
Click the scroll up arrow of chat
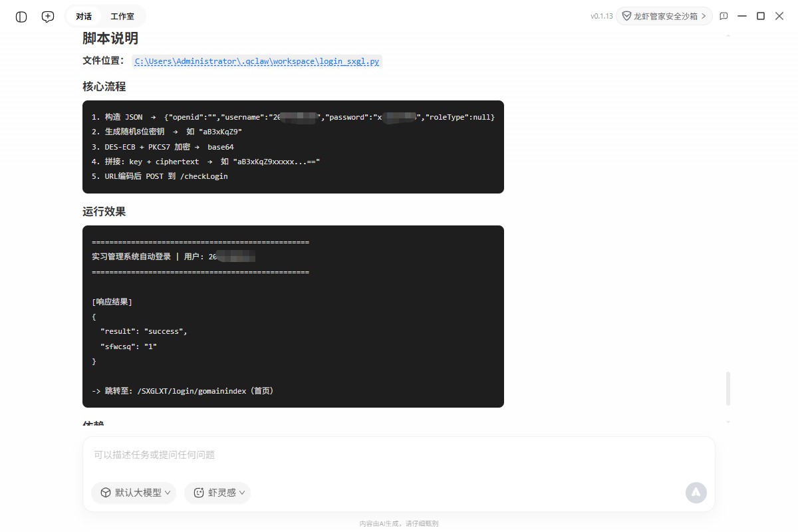tap(728, 35)
